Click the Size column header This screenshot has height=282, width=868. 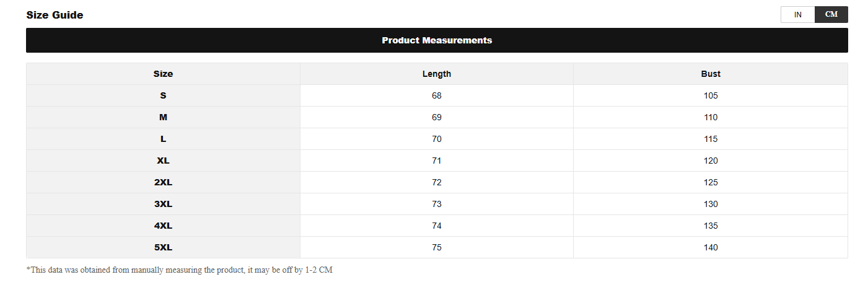pos(163,74)
